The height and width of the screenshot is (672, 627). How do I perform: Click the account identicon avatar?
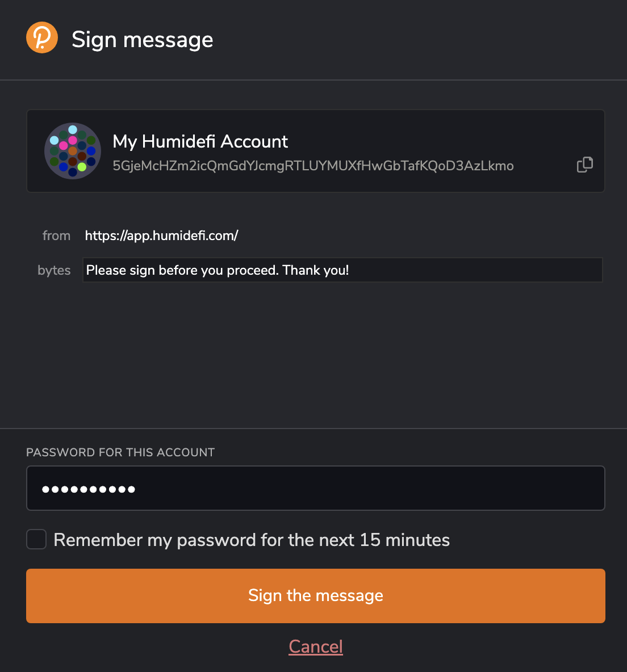coord(73,151)
